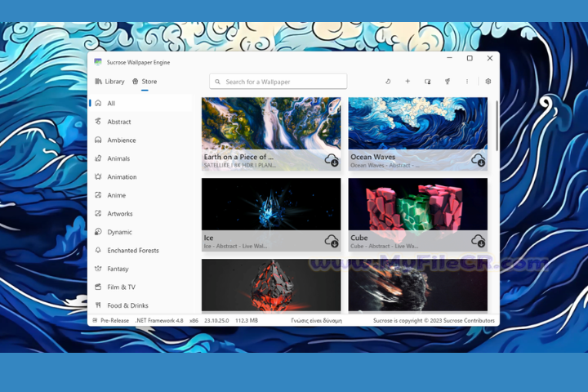Select the Store tab
588x392 pixels.
click(145, 82)
